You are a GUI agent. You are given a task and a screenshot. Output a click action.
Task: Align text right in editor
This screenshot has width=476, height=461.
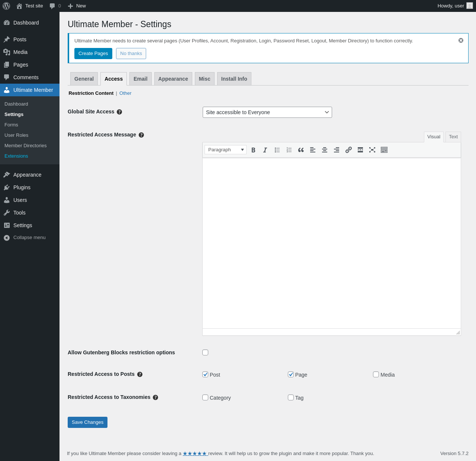click(337, 150)
